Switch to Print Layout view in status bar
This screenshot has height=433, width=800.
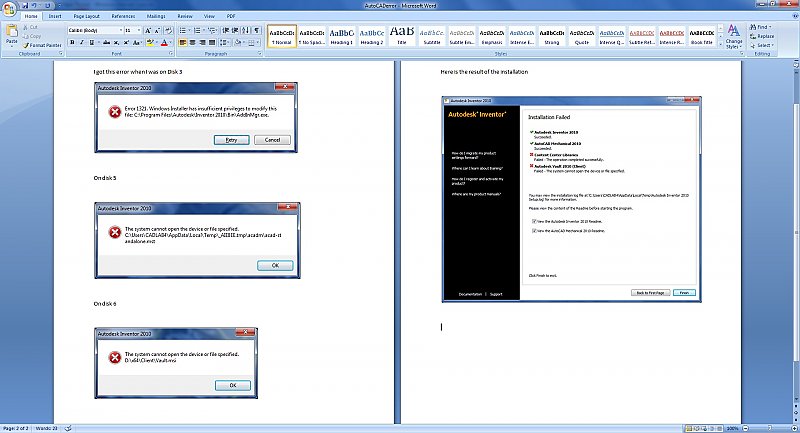click(x=689, y=428)
